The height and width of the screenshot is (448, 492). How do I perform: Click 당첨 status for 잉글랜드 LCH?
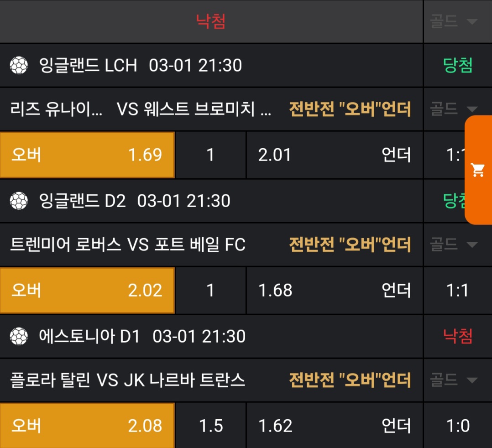pos(457,65)
